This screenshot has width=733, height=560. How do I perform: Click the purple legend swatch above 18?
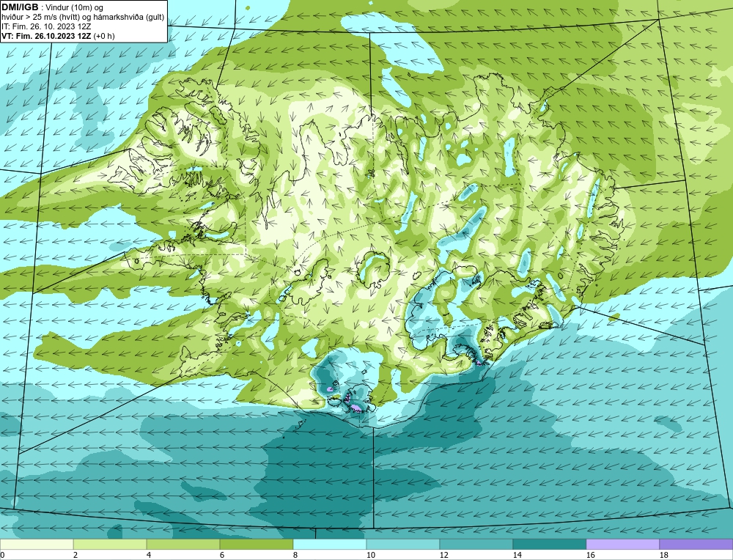[x=696, y=544]
